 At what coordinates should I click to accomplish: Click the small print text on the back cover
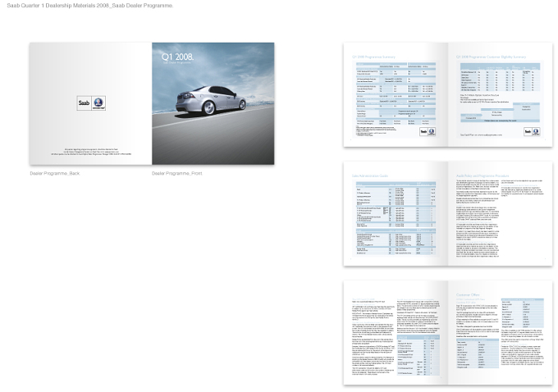tap(91, 152)
